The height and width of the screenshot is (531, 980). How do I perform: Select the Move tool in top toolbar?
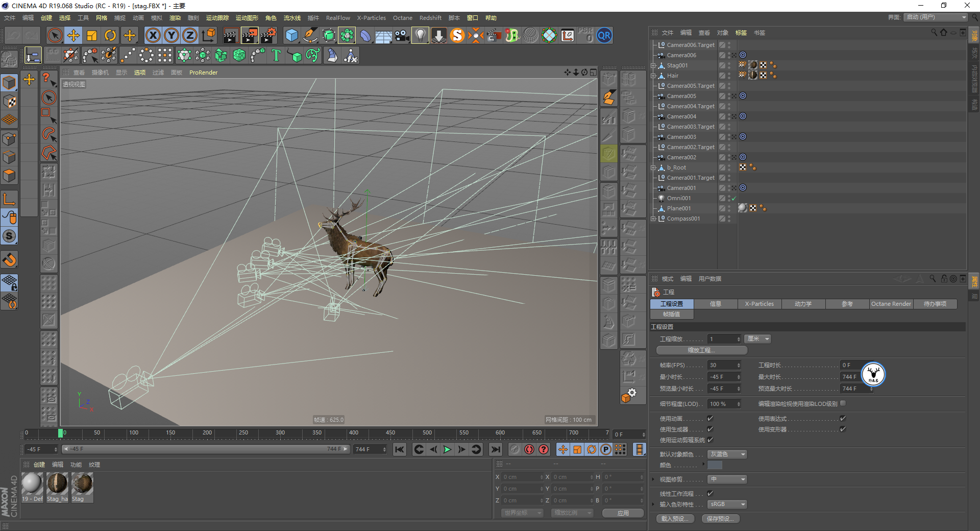(x=73, y=35)
